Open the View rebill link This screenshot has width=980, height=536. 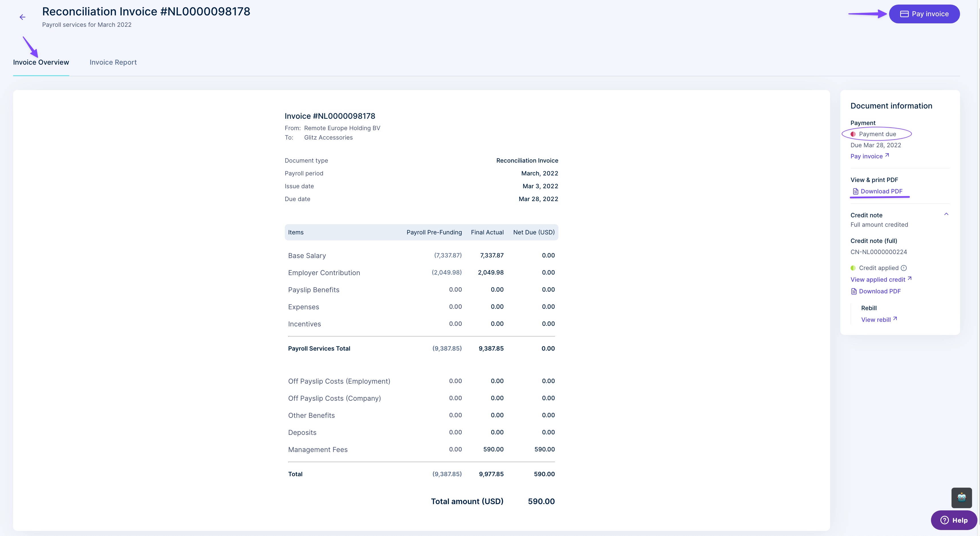click(876, 320)
